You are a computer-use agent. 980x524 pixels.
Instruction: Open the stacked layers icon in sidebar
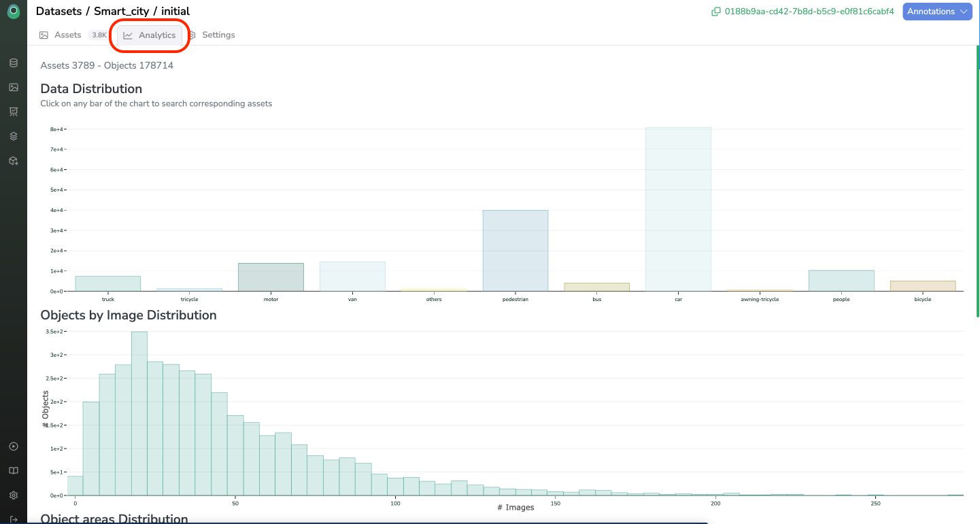coord(14,136)
